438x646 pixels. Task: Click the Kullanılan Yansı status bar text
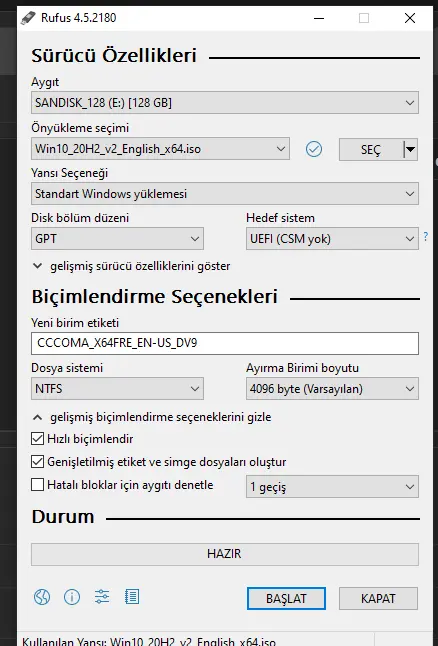(149, 641)
